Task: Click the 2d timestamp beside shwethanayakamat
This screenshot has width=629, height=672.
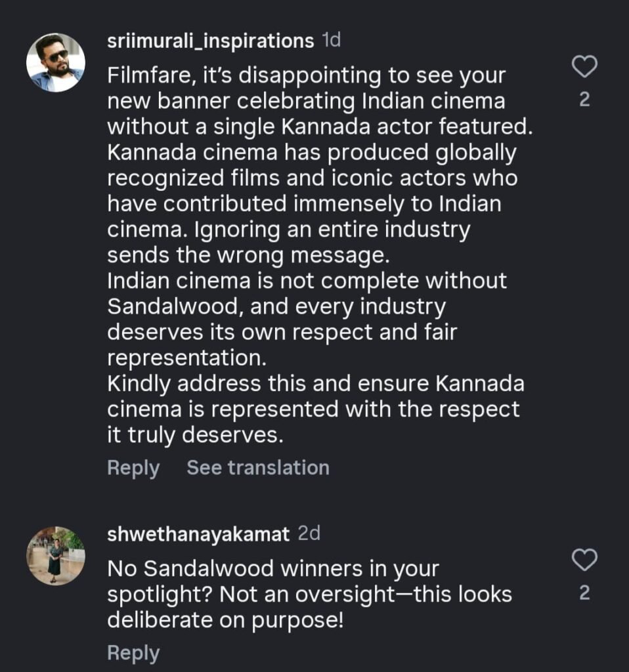Action: pyautogui.click(x=309, y=534)
